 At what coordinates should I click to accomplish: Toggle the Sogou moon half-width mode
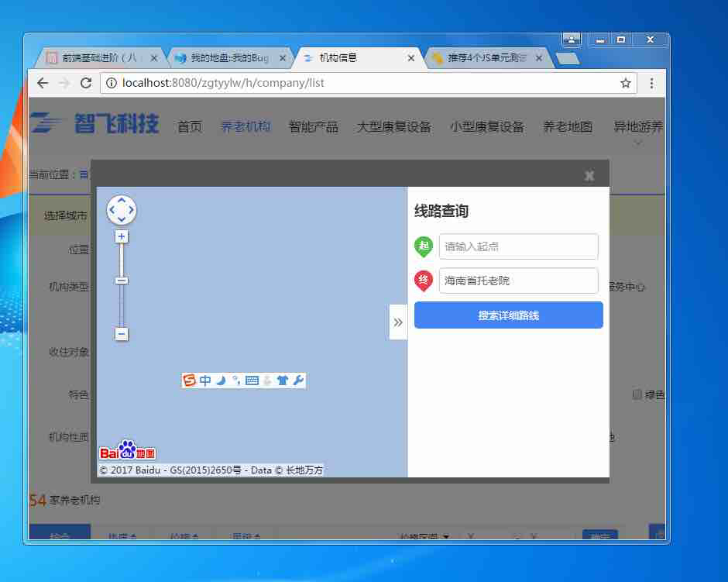pos(221,381)
